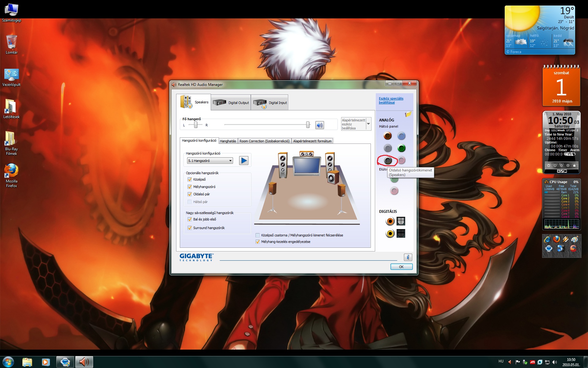588x368 pixels.
Task: Open the Alapértelmezett formátum tab
Action: tap(312, 141)
